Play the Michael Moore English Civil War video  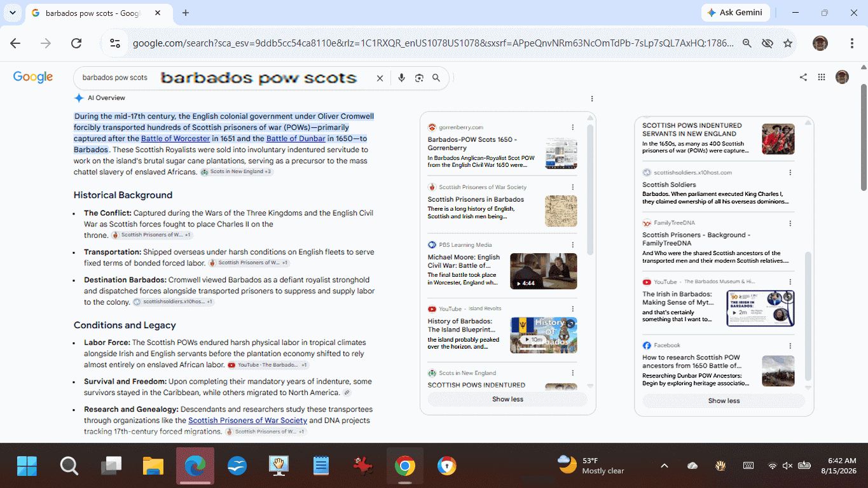(x=544, y=271)
